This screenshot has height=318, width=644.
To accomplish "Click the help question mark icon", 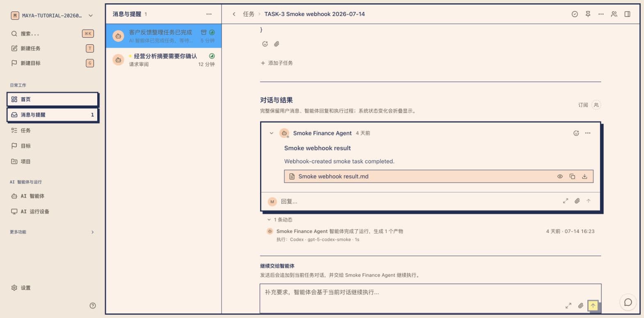I will pyautogui.click(x=93, y=305).
